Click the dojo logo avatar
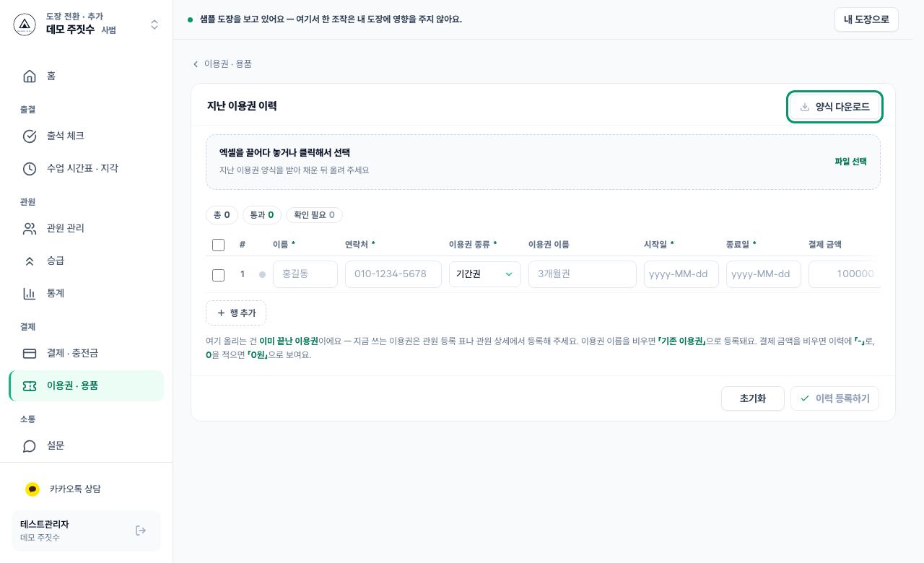 coord(25,25)
